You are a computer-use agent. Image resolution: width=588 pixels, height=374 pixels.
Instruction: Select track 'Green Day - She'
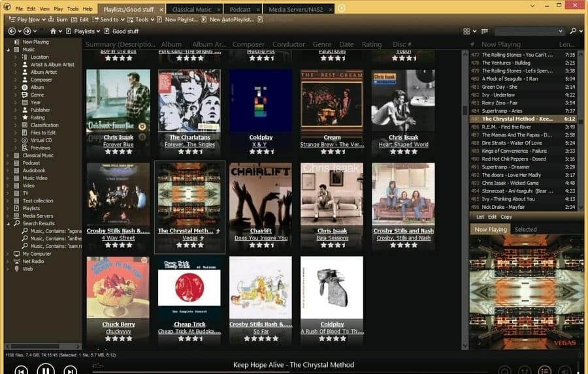523,87
